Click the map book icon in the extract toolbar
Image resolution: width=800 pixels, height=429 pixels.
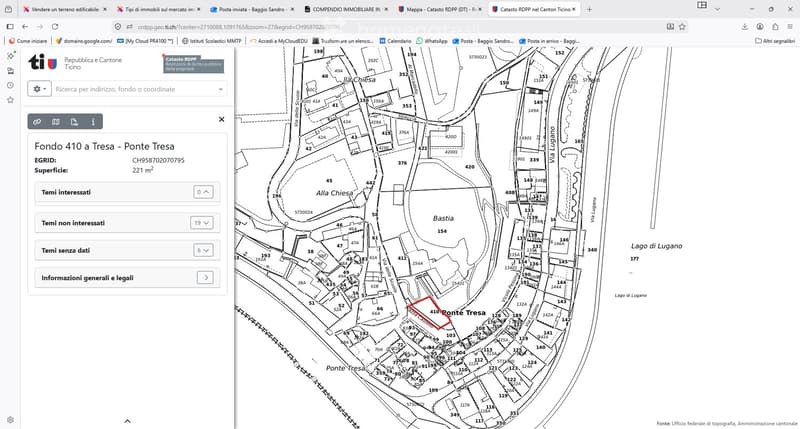click(56, 121)
